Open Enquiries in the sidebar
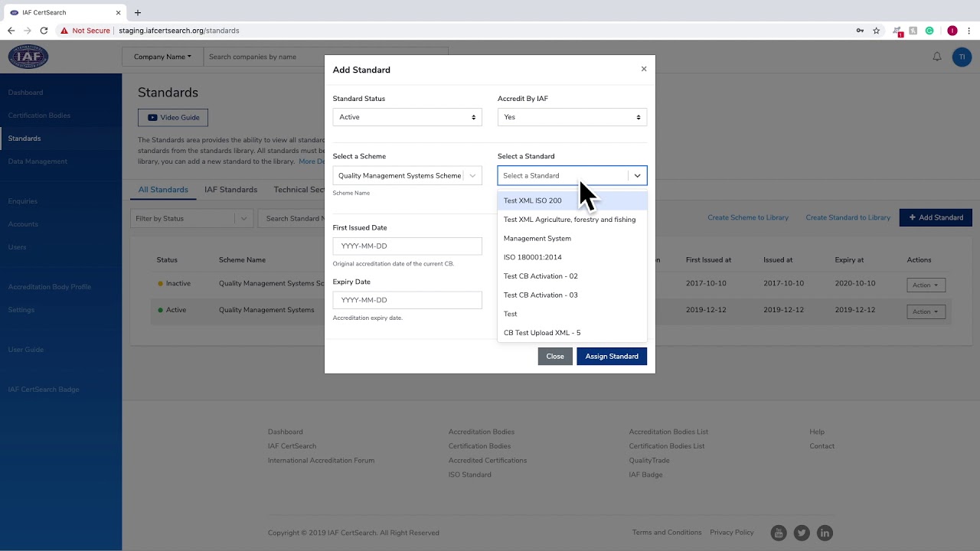Image resolution: width=980 pixels, height=551 pixels. pos(22,201)
